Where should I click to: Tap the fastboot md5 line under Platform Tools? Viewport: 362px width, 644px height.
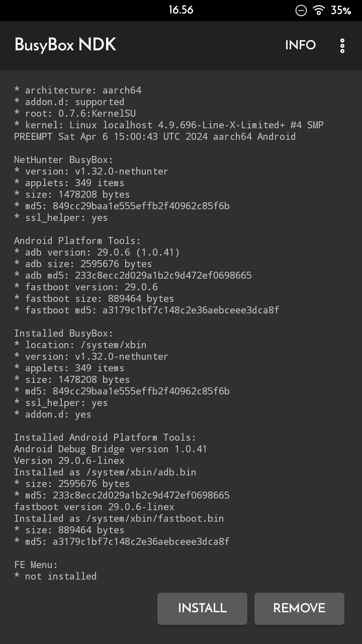click(146, 310)
